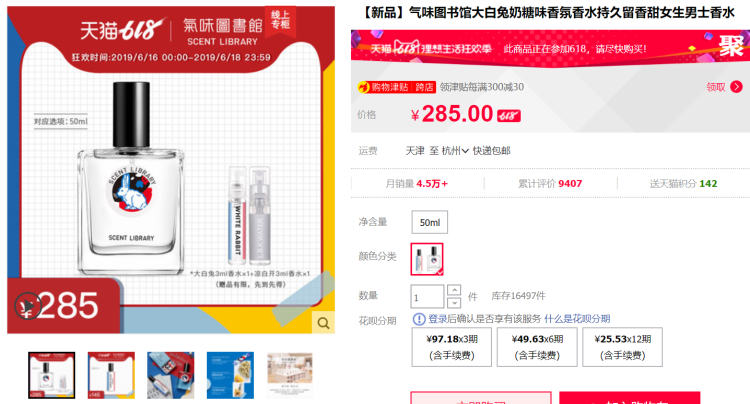The height and width of the screenshot is (404, 750).
Task: Choose the ¥25.53x12期 installment plan
Action: [622, 347]
